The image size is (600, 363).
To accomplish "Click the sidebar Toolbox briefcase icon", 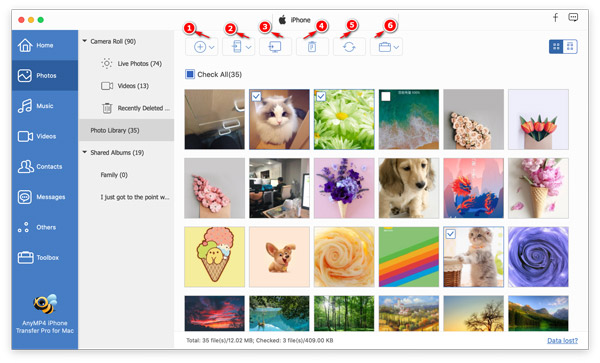I will (x=25, y=257).
